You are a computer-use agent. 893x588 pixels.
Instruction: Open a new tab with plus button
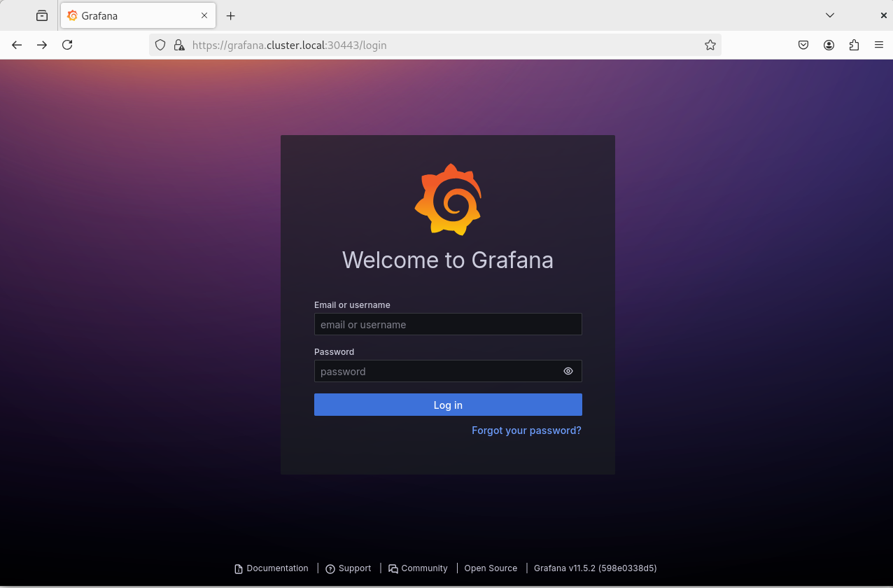[x=231, y=15]
